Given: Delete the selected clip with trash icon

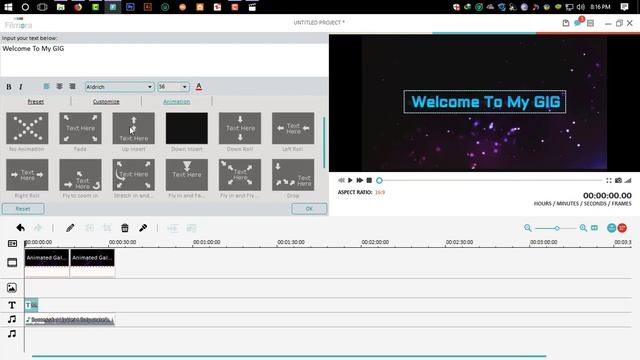Looking at the screenshot, I should tap(125, 228).
